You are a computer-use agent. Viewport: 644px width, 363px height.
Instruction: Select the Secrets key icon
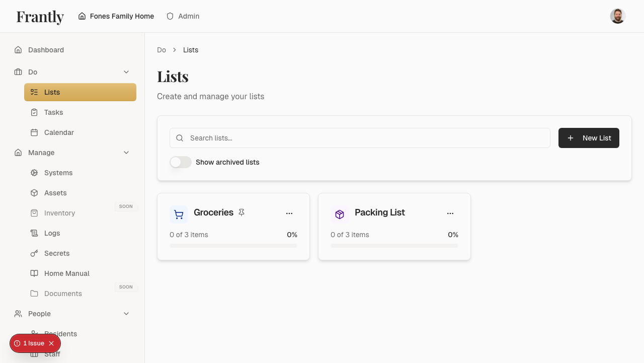coord(34,253)
